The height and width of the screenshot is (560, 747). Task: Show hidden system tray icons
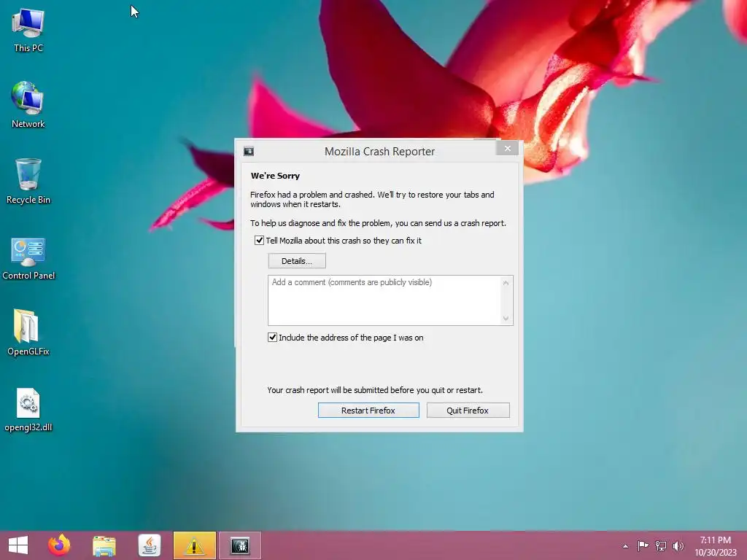(x=625, y=546)
